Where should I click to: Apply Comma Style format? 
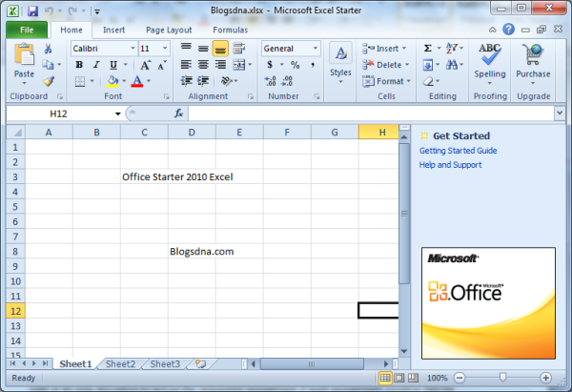pyautogui.click(x=313, y=65)
